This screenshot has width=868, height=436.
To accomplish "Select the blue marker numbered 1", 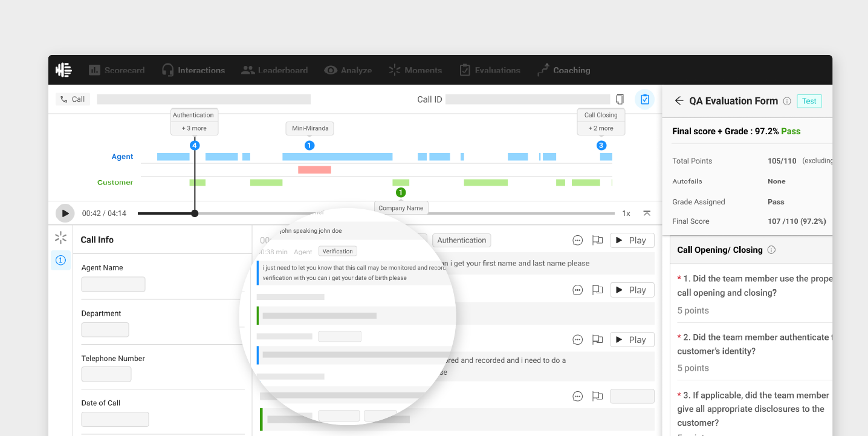I will tap(309, 146).
